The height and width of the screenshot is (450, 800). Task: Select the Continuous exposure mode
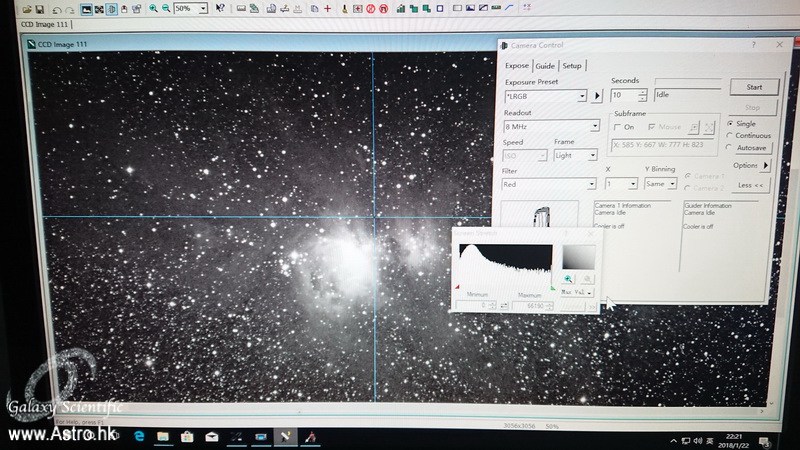(731, 135)
